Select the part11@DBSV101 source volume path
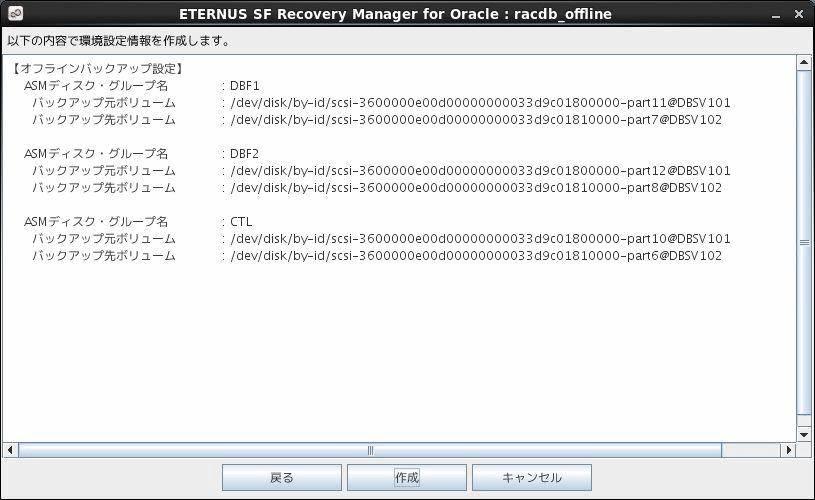 tap(480, 103)
